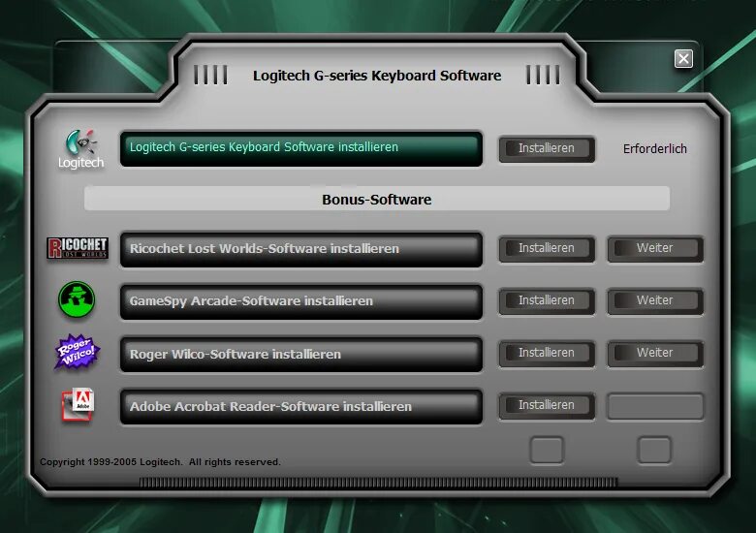Click the GameSpy Arcade spy icon
Viewport: 756px width, 533px height.
pos(77,299)
